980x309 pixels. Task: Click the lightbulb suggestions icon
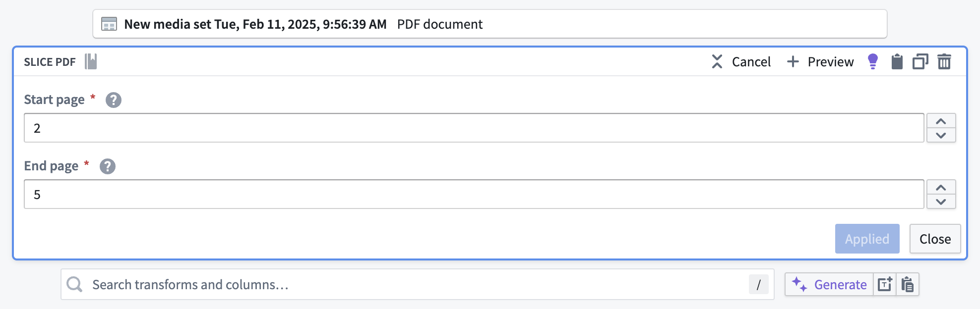873,61
